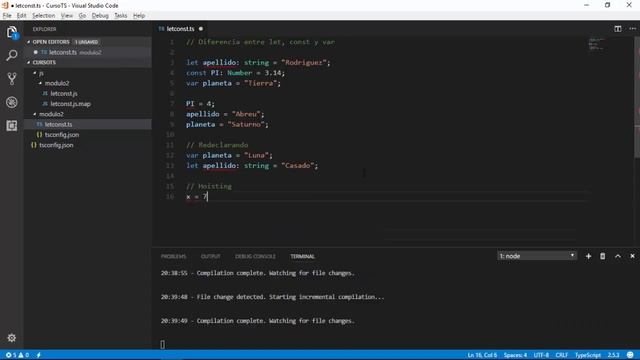Viewport: 640px width, 360px height.
Task: Switch to the PROBLEMS panel tab
Action: click(x=173, y=256)
